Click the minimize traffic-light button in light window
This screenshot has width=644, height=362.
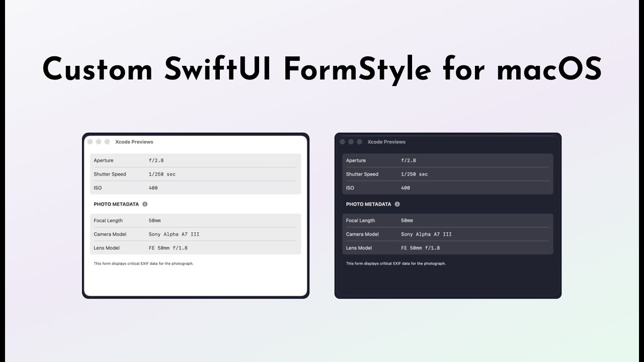(99, 142)
